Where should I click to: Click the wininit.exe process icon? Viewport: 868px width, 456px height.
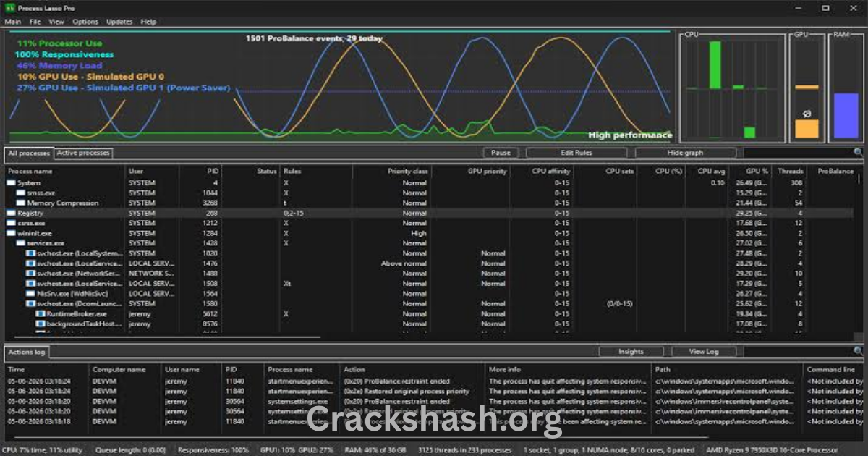11,233
